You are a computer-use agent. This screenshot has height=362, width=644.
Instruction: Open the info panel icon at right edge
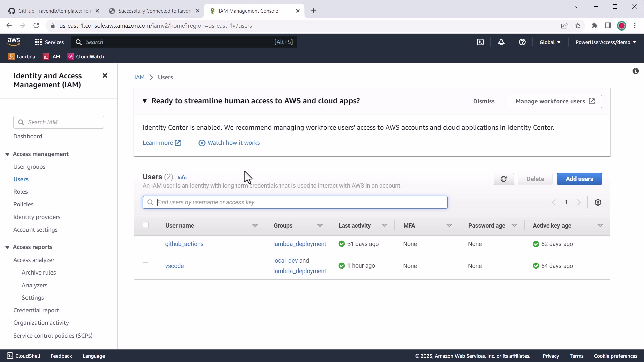636,71
